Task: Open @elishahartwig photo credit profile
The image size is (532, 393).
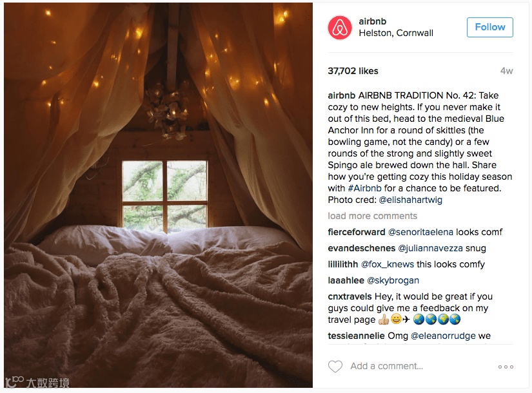Action: [411, 200]
